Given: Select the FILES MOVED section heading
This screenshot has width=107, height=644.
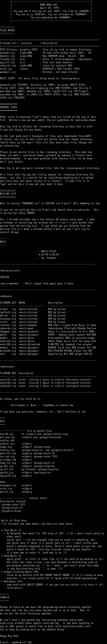Looking at the screenshot, I should (7, 30).
